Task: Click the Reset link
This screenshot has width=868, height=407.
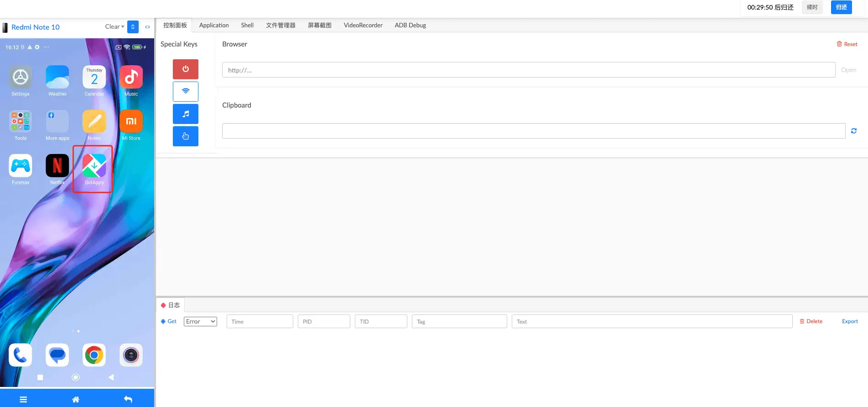Action: [x=847, y=44]
